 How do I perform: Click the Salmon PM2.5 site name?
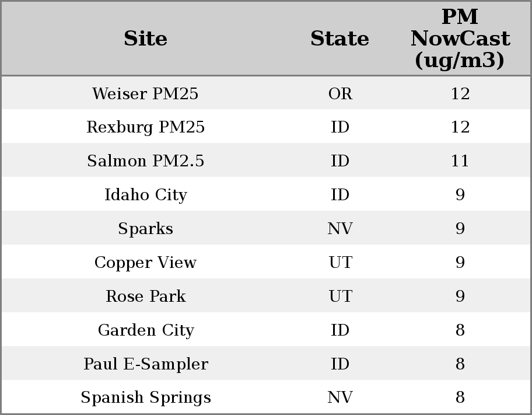(145, 161)
